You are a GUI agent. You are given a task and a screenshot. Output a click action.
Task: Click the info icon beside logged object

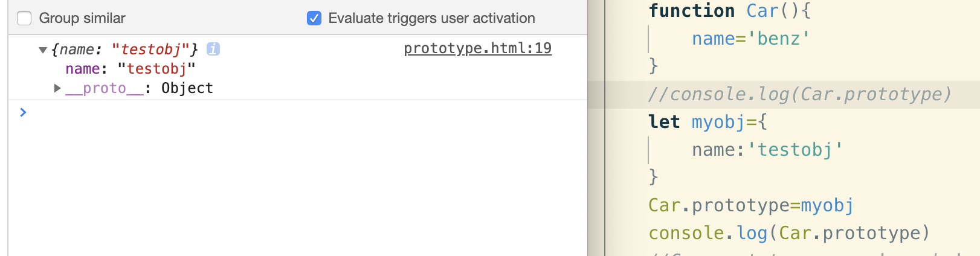pyautogui.click(x=213, y=49)
